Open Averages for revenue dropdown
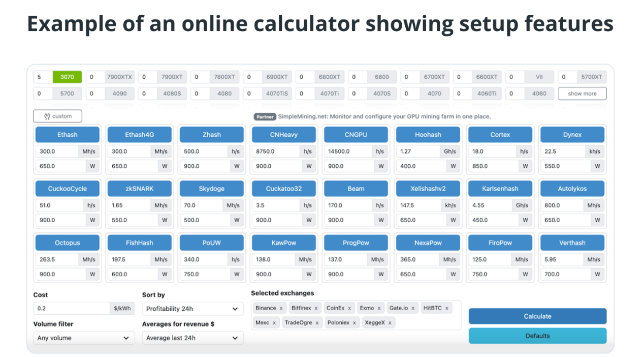Viewport: 644px width, 357px height. point(192,338)
